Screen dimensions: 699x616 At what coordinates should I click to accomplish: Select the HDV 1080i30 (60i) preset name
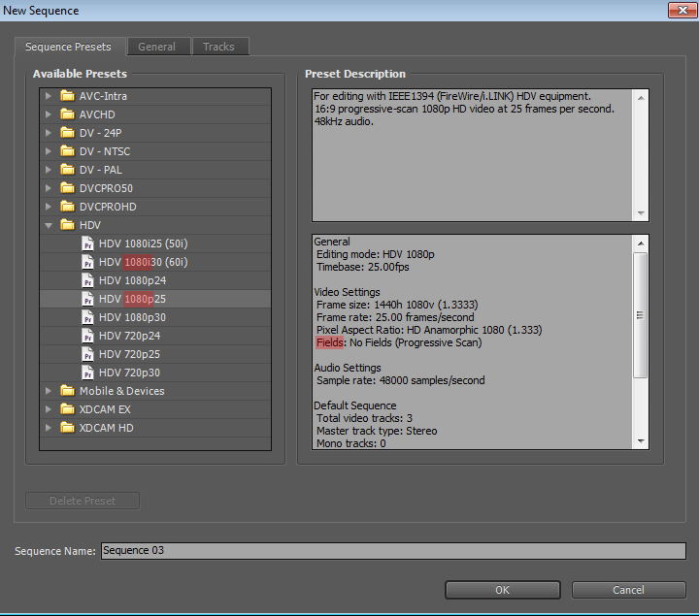click(143, 262)
